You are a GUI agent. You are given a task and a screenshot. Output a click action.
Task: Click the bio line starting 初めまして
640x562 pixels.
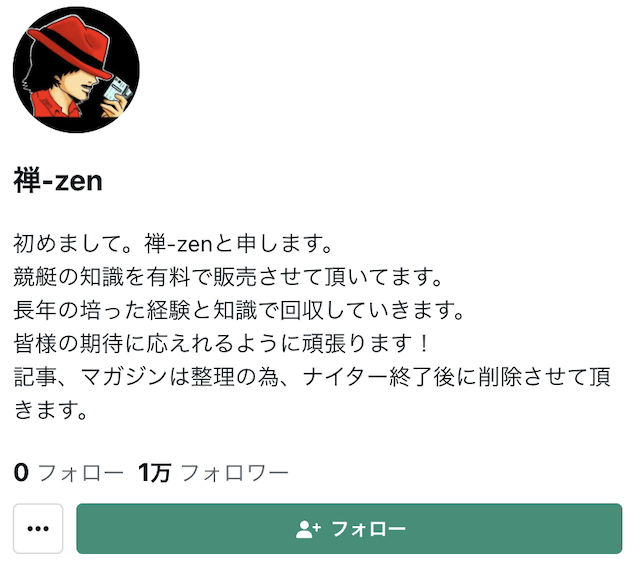click(173, 244)
